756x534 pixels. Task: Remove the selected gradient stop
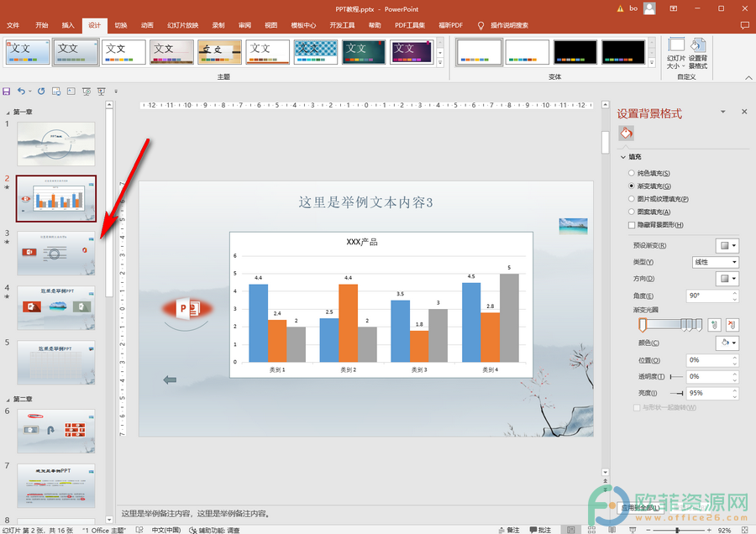(732, 325)
